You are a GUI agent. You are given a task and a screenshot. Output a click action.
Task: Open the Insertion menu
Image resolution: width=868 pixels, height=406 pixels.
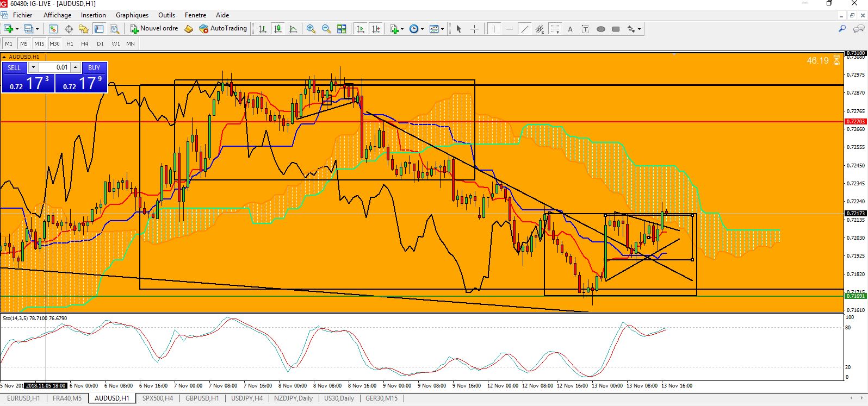[94, 15]
